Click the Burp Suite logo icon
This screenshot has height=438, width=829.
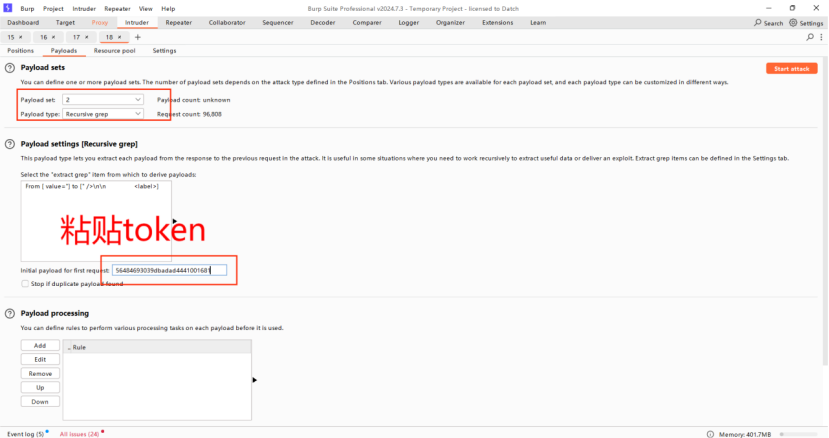[x=7, y=8]
